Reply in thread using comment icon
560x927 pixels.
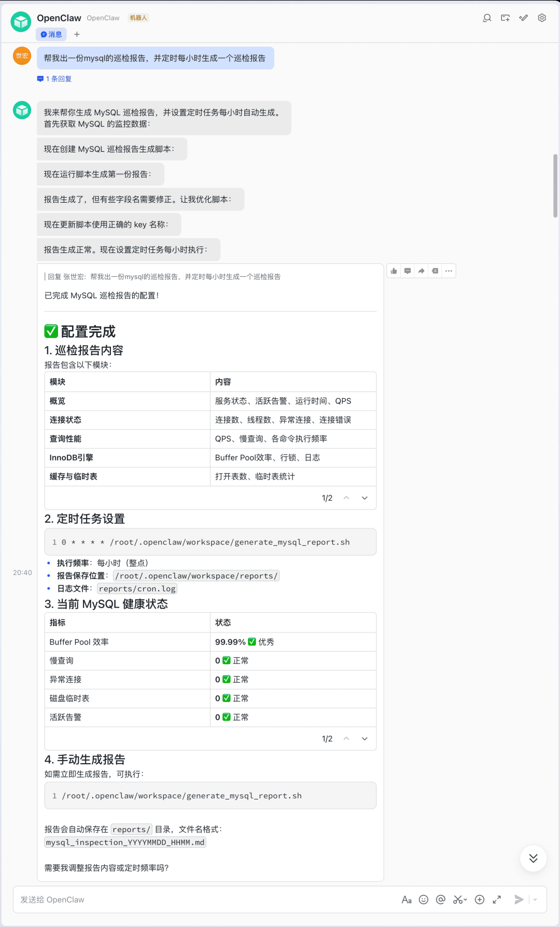pos(408,271)
